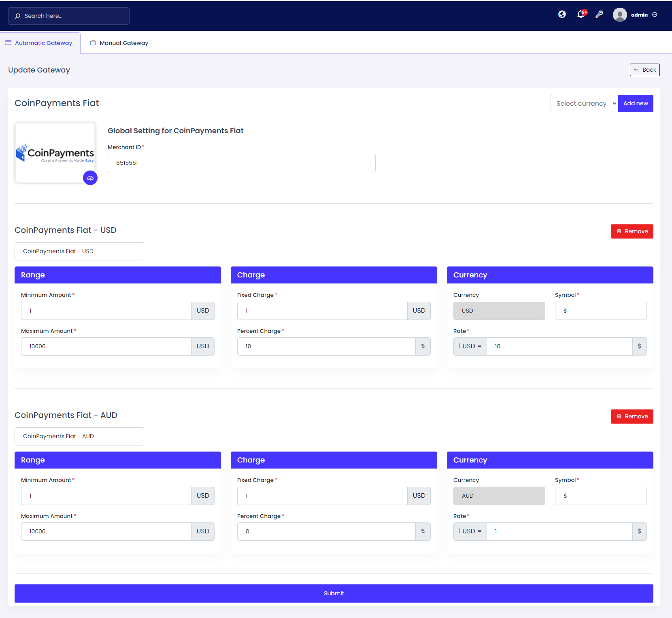Edit the CoinPayments Fiat - USD name field
672x618 pixels.
pyautogui.click(x=79, y=251)
